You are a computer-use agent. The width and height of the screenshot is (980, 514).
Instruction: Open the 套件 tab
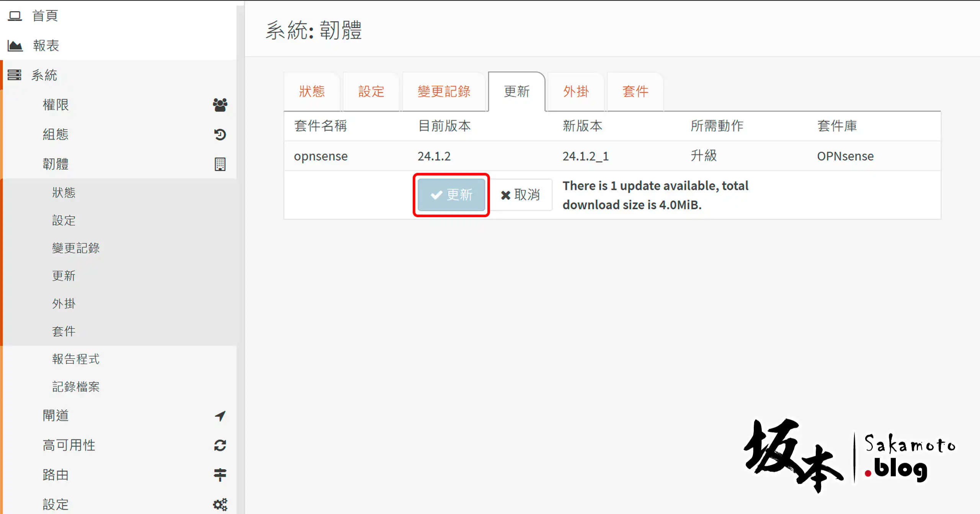pos(635,91)
